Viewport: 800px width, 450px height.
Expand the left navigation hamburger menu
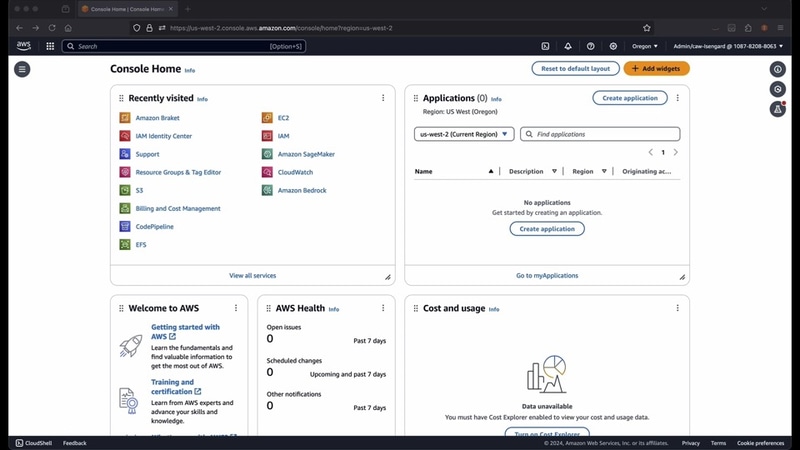22,69
